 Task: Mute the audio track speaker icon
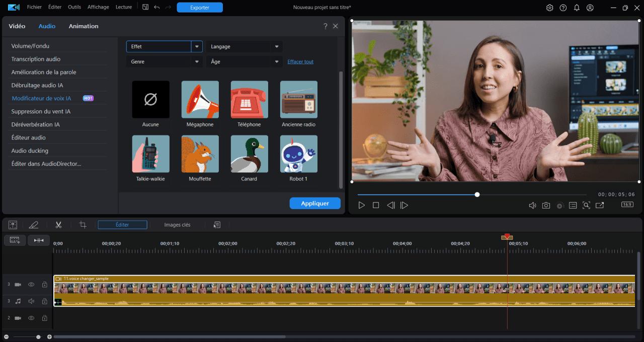click(x=31, y=301)
